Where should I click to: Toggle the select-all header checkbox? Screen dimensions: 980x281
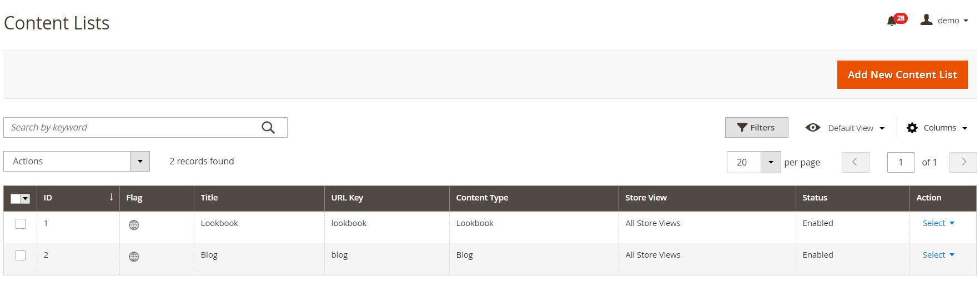16,198
